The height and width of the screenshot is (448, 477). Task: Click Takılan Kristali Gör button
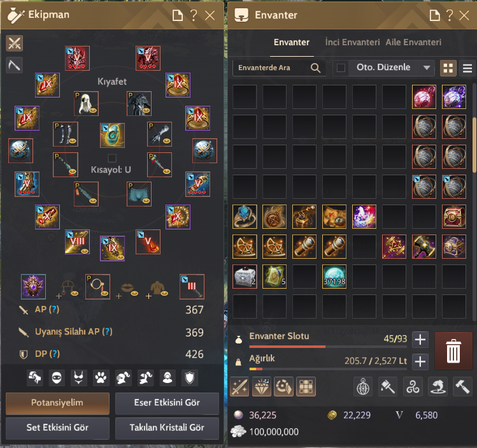(167, 428)
